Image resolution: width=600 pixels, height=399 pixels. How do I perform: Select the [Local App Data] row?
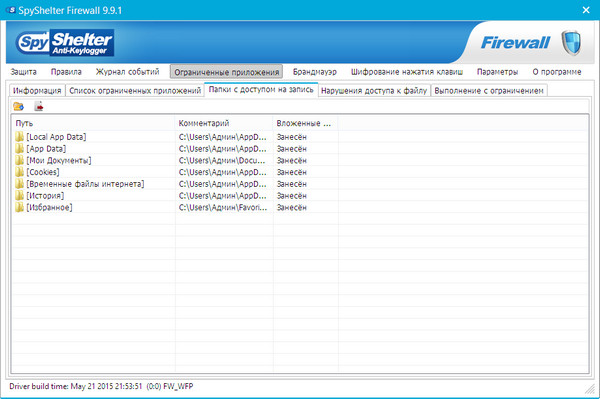tap(300, 137)
